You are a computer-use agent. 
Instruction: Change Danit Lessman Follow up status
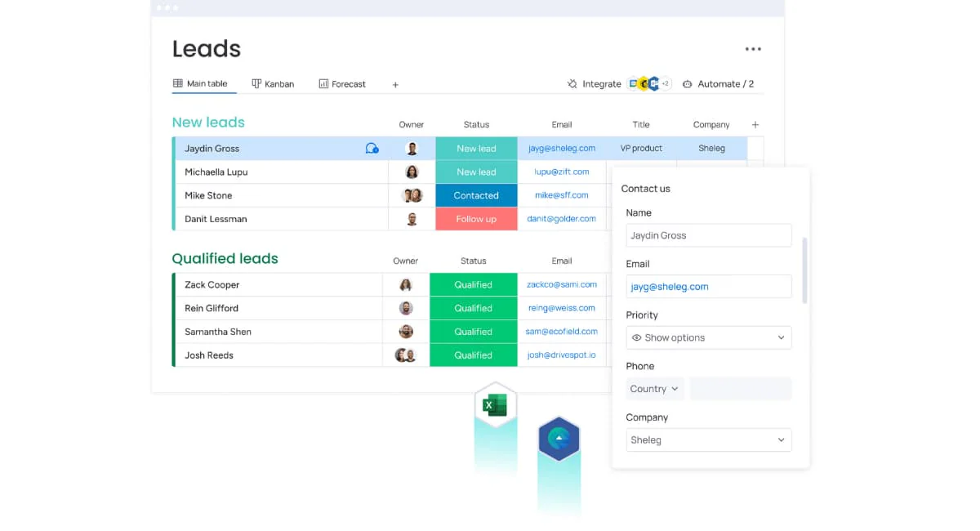[x=476, y=219]
